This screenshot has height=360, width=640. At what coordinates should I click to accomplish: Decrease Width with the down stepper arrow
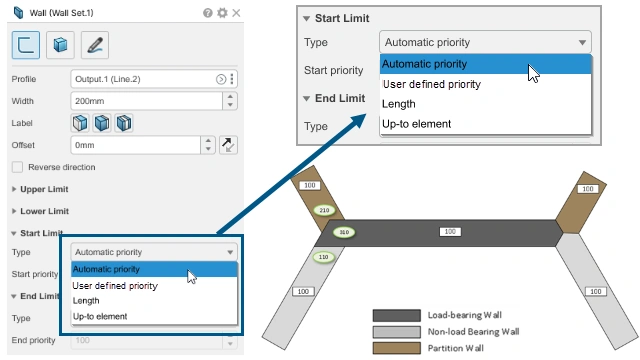point(230,105)
